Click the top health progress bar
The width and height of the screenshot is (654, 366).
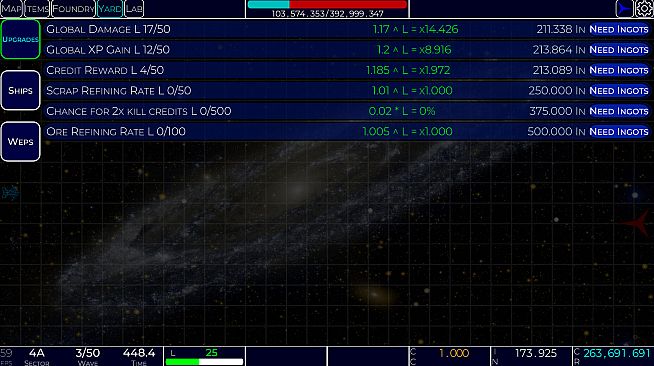tap(327, 5)
